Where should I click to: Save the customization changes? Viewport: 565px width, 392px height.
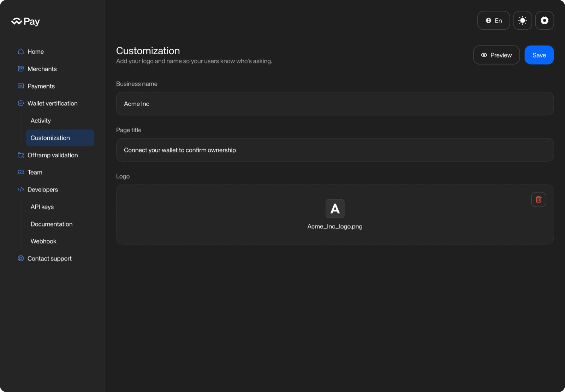[539, 55]
